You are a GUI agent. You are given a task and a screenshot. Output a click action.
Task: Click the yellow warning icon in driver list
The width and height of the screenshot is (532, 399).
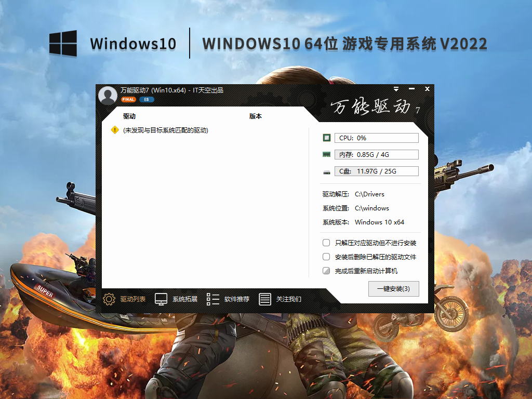pos(115,130)
